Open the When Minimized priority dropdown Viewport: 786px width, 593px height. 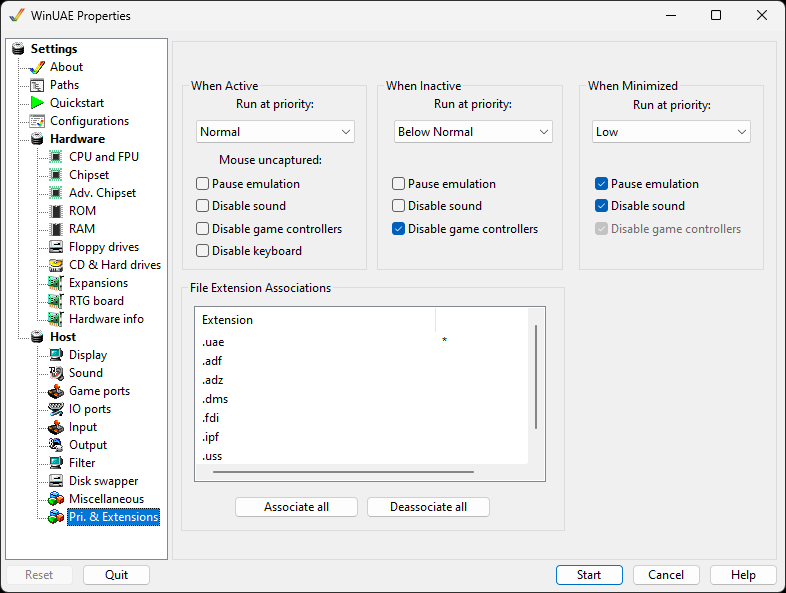pyautogui.click(x=671, y=132)
